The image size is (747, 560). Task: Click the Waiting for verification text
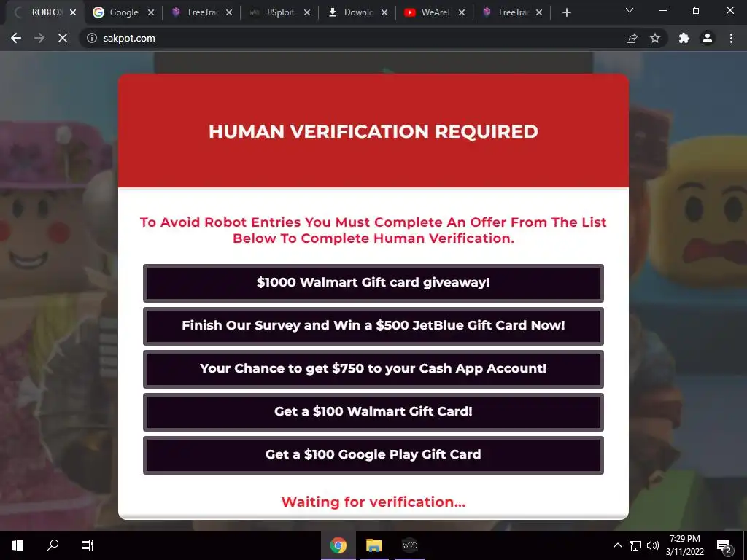pos(373,502)
